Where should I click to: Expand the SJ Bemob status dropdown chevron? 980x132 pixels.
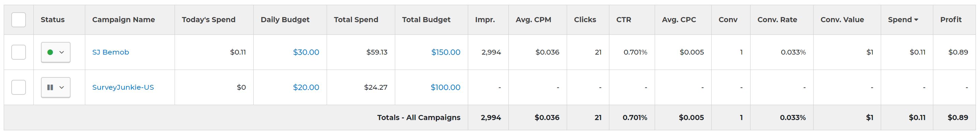(62, 52)
